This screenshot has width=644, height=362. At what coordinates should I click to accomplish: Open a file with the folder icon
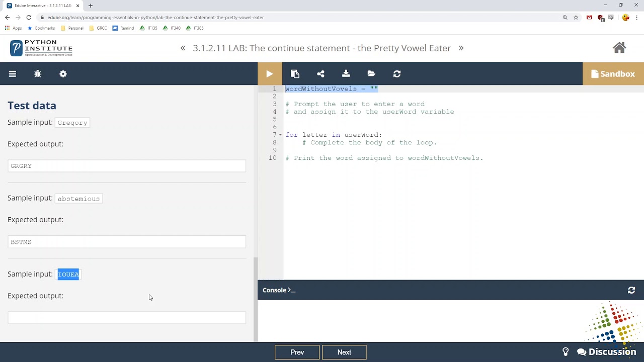coord(371,74)
